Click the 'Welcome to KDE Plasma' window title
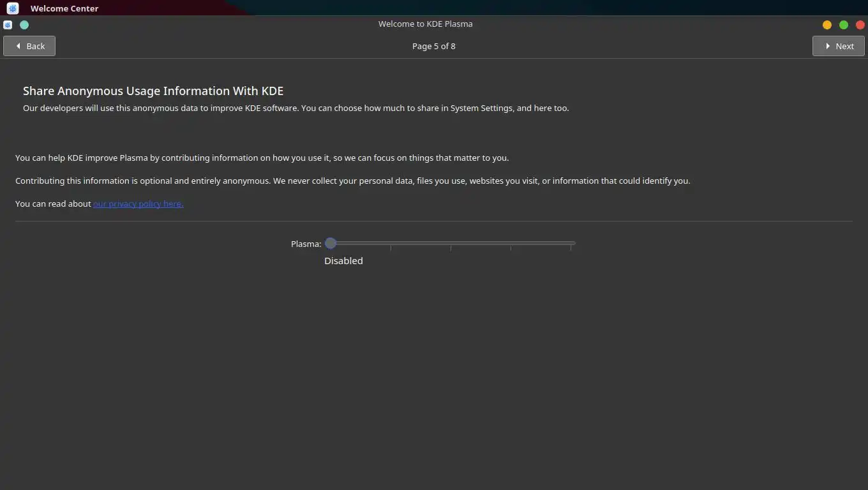 point(425,24)
